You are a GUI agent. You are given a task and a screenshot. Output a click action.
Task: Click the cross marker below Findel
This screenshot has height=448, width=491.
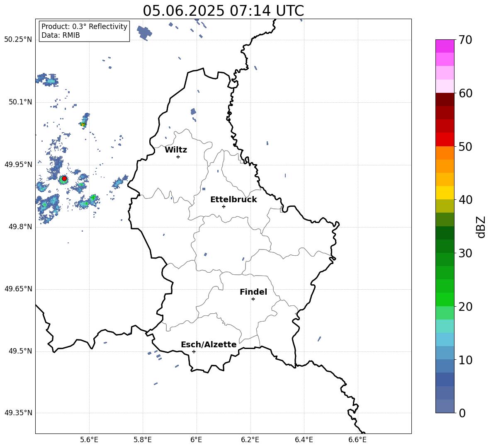pos(253,299)
